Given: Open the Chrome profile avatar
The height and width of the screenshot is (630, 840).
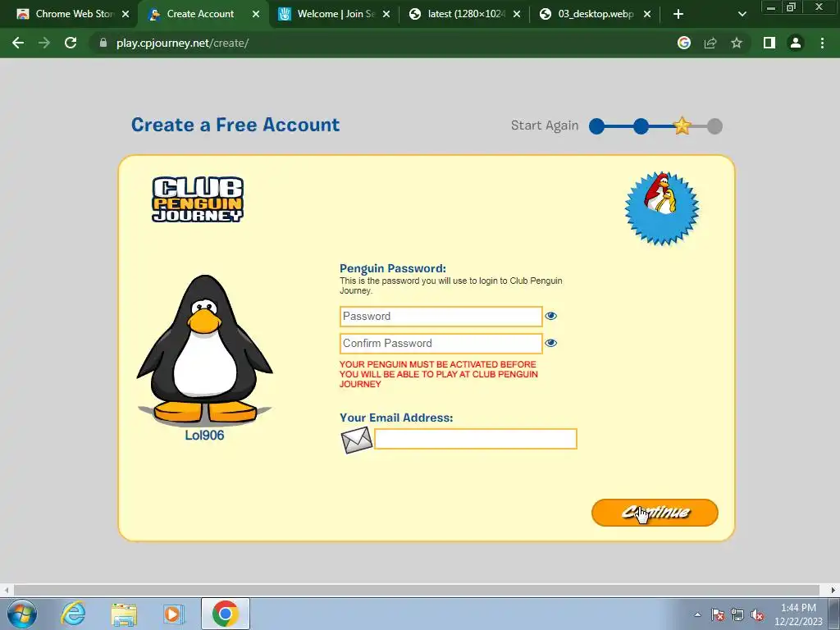Looking at the screenshot, I should (796, 43).
